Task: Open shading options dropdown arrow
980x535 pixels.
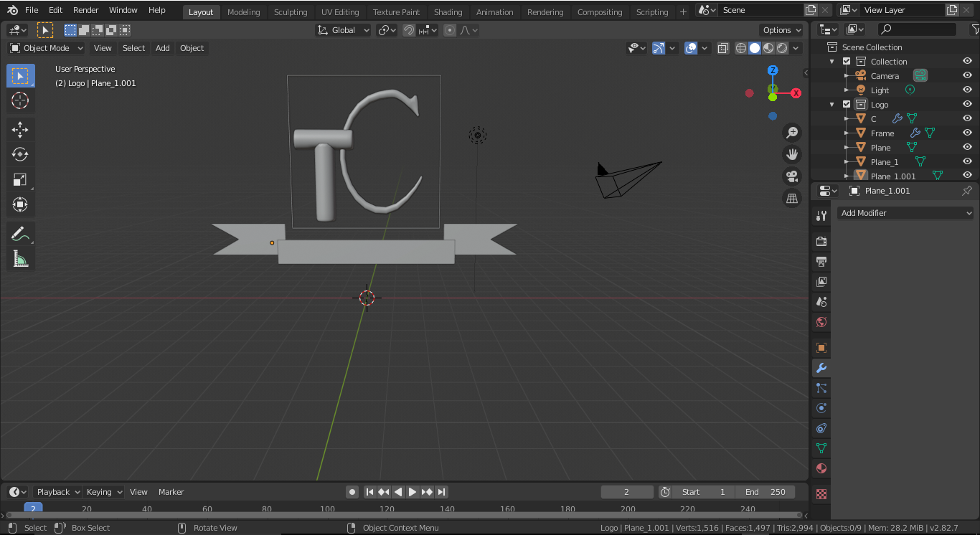Action: [x=797, y=48]
